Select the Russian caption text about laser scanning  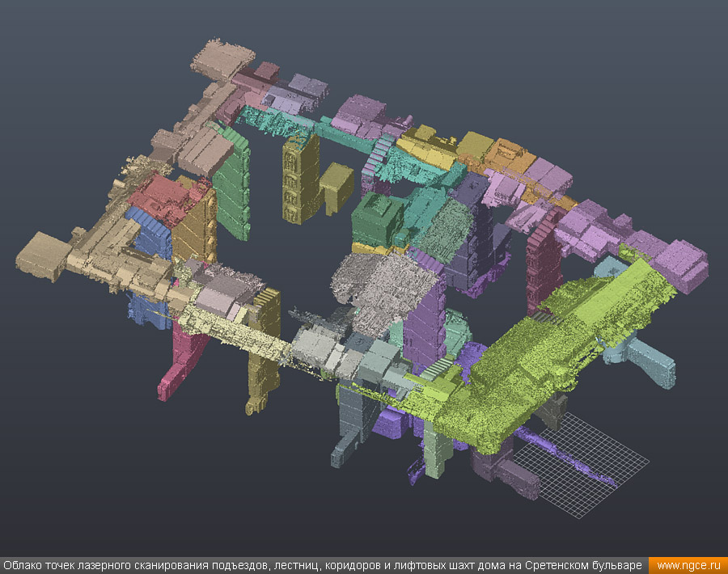click(x=323, y=566)
